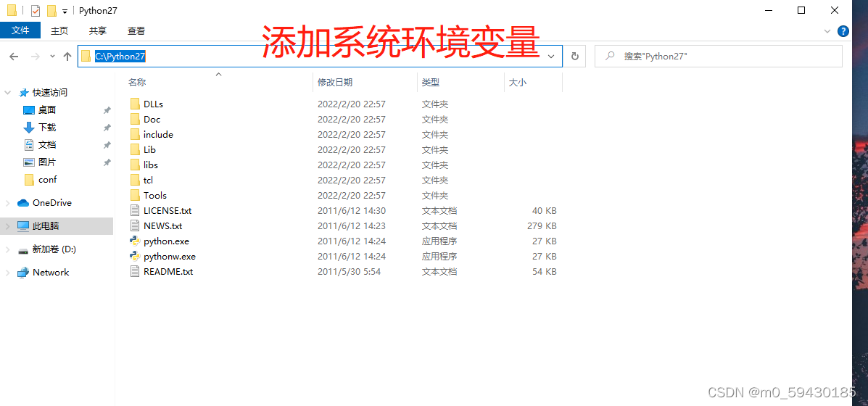Select 图片 Pictures in Quick access

47,162
